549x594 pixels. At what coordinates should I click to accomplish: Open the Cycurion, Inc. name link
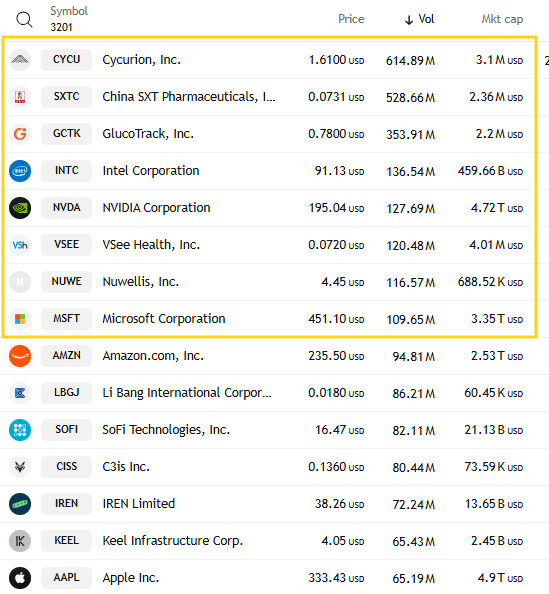(142, 60)
